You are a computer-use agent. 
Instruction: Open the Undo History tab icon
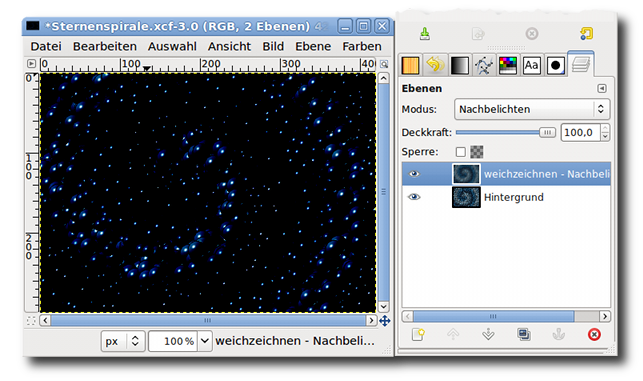[x=435, y=65]
